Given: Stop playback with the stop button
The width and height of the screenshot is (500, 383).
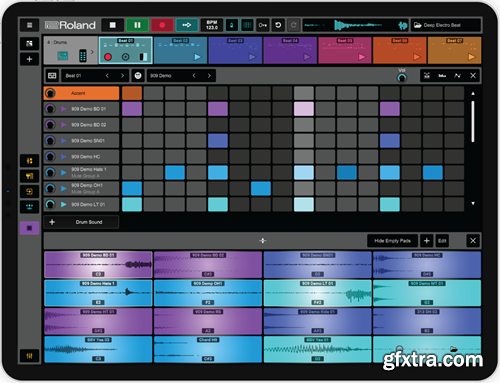Looking at the screenshot, I should click(x=113, y=25).
